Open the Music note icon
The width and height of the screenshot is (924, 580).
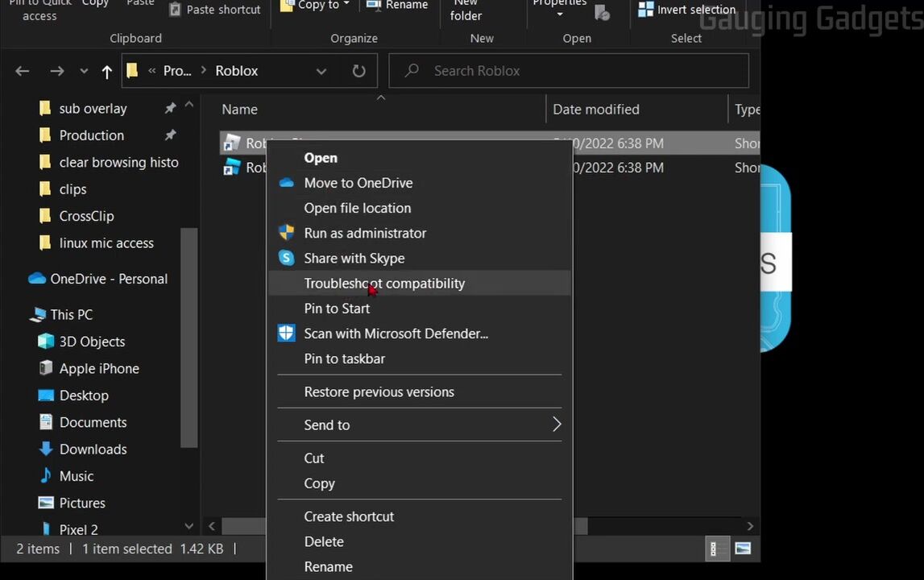(x=45, y=475)
